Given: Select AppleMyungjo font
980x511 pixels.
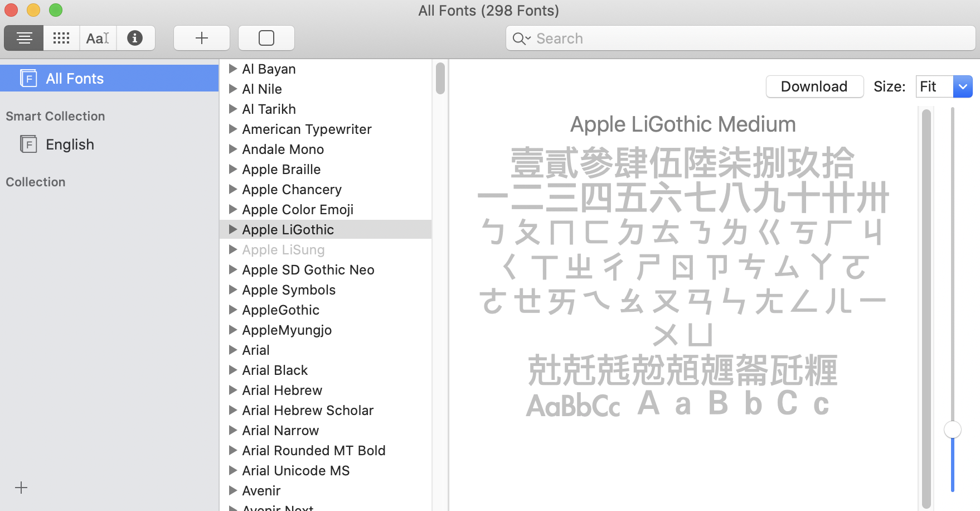Looking at the screenshot, I should 287,330.
